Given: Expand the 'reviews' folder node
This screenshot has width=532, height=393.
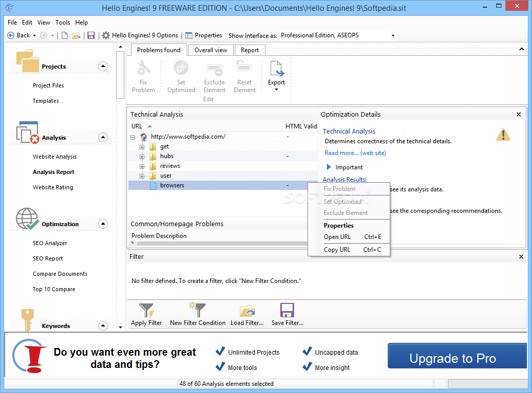Looking at the screenshot, I should pos(142,166).
